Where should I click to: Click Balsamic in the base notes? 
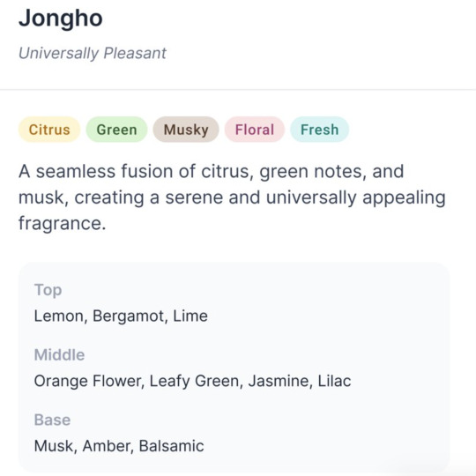[x=171, y=446]
